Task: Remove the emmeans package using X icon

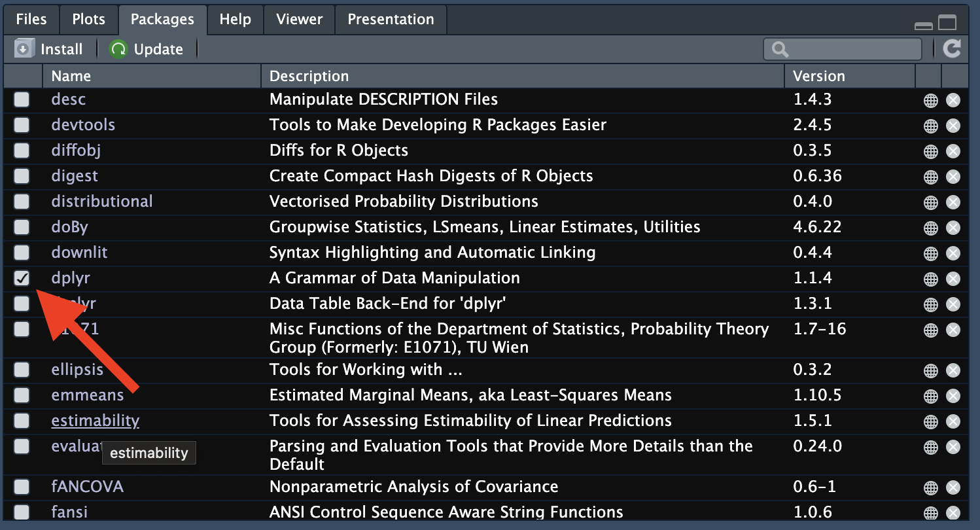Action: 953,397
